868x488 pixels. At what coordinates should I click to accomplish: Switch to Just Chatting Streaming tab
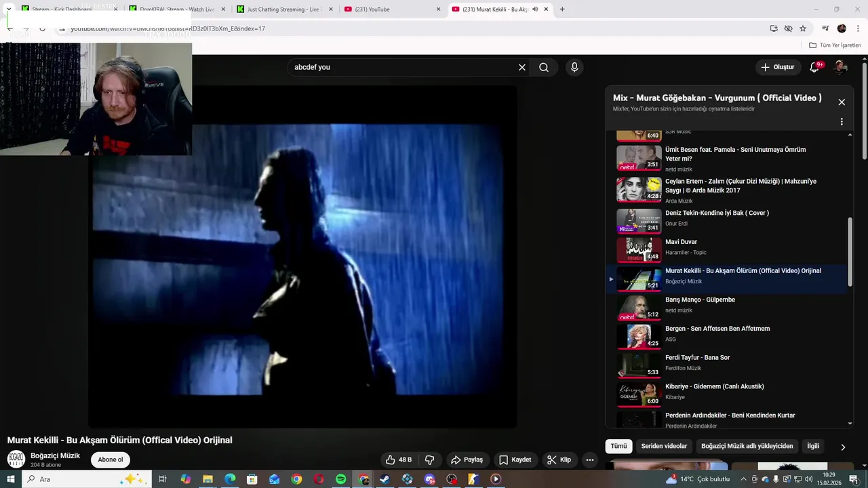point(283,9)
